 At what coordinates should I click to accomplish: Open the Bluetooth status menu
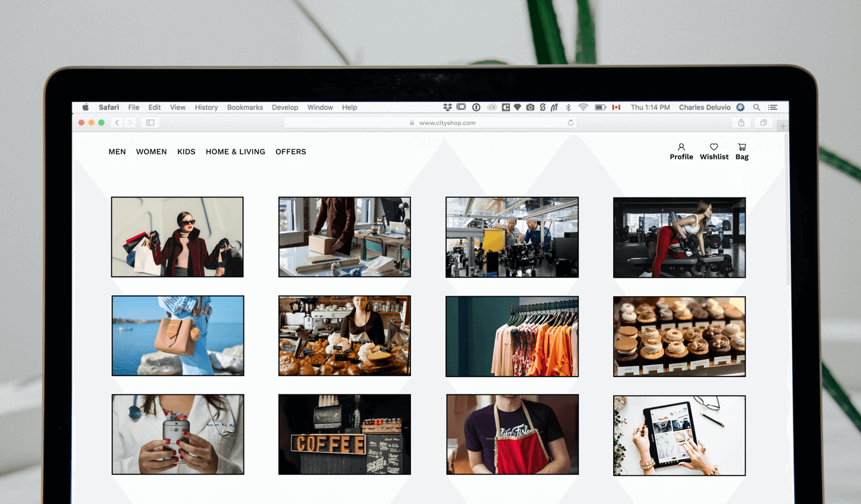click(x=568, y=107)
